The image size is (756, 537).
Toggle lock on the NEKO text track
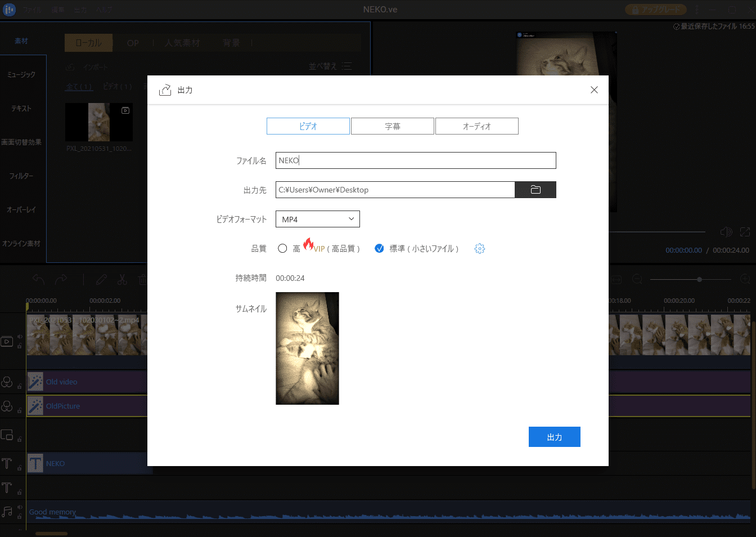[x=20, y=468]
